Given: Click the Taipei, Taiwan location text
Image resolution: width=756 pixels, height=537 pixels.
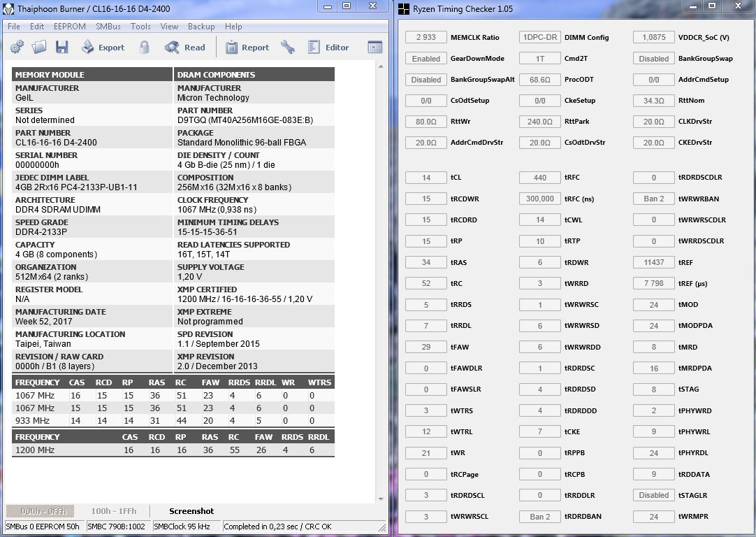Looking at the screenshot, I should point(43,344).
